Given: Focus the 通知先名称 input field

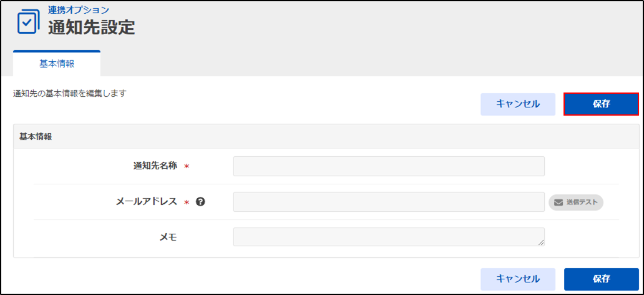Looking at the screenshot, I should pyautogui.click(x=389, y=166).
